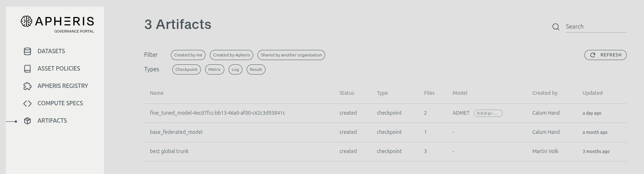This screenshot has width=644, height=174.
Task: Toggle the 'Created by me' filter
Action: pyautogui.click(x=188, y=55)
